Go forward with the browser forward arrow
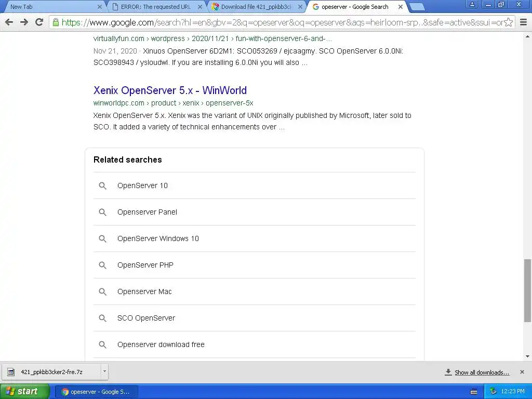 24,22
